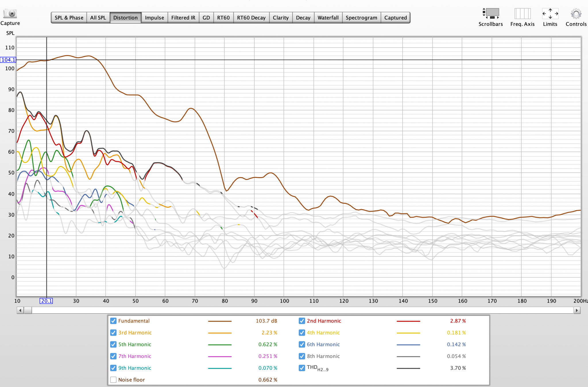Open the Controls gear icon

click(x=576, y=13)
